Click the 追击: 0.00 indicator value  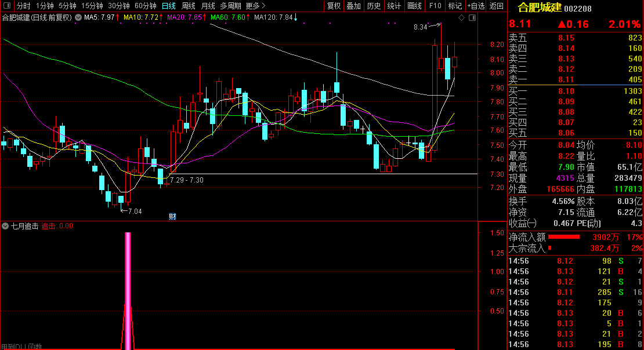(57, 226)
